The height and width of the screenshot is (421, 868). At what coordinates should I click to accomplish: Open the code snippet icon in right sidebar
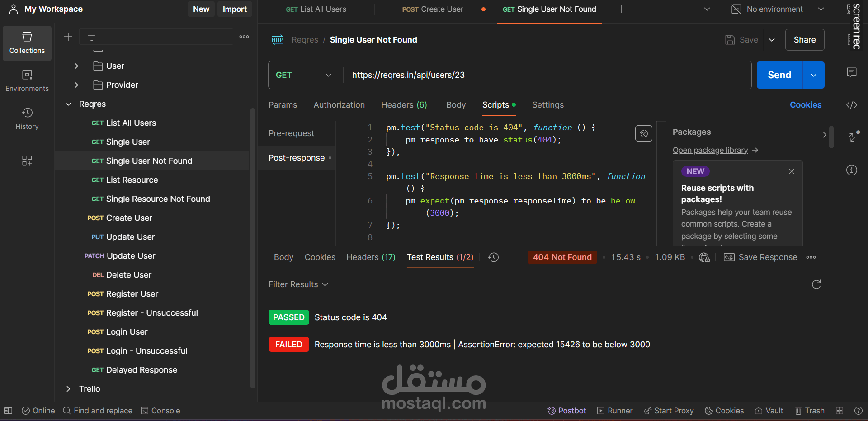click(x=852, y=105)
